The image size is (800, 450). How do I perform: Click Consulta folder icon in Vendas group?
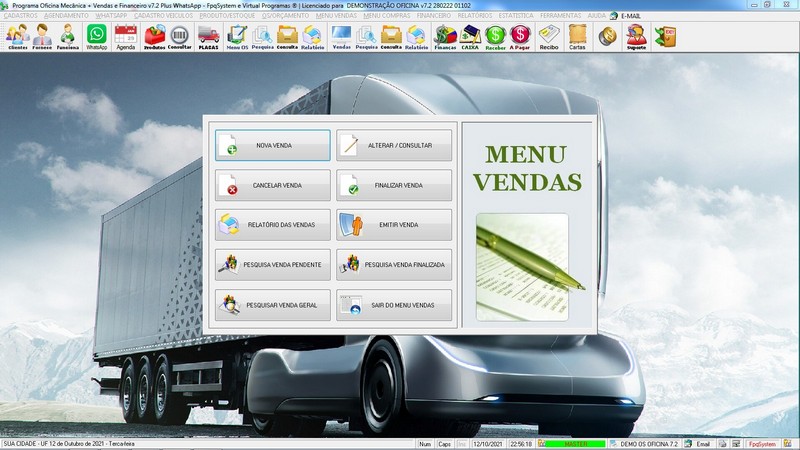coord(391,37)
